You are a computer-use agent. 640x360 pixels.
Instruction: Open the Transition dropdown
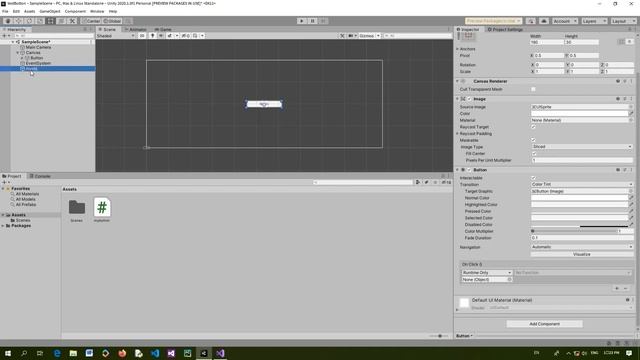coord(582,184)
